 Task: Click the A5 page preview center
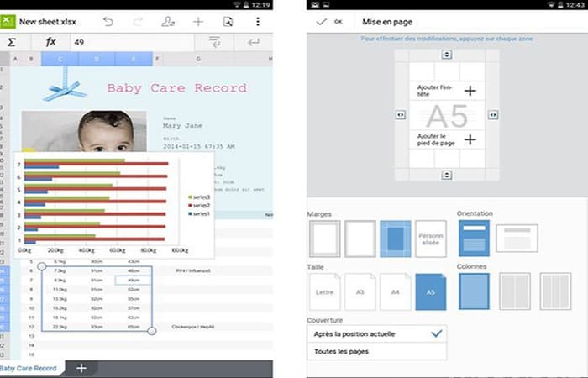447,116
